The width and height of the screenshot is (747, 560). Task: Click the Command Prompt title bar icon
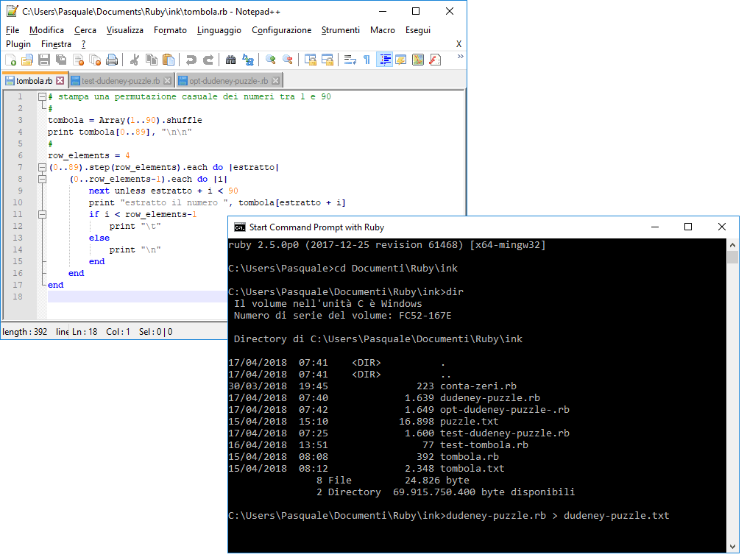(x=240, y=227)
